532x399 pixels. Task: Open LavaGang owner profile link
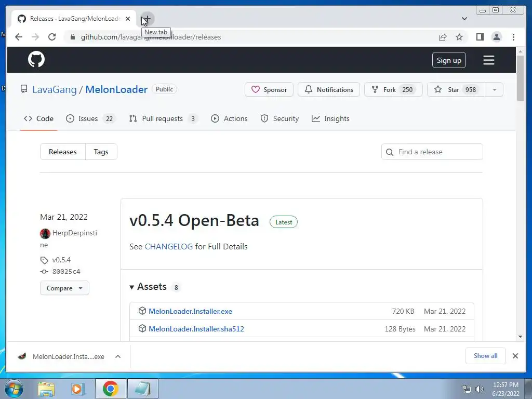tap(54, 89)
